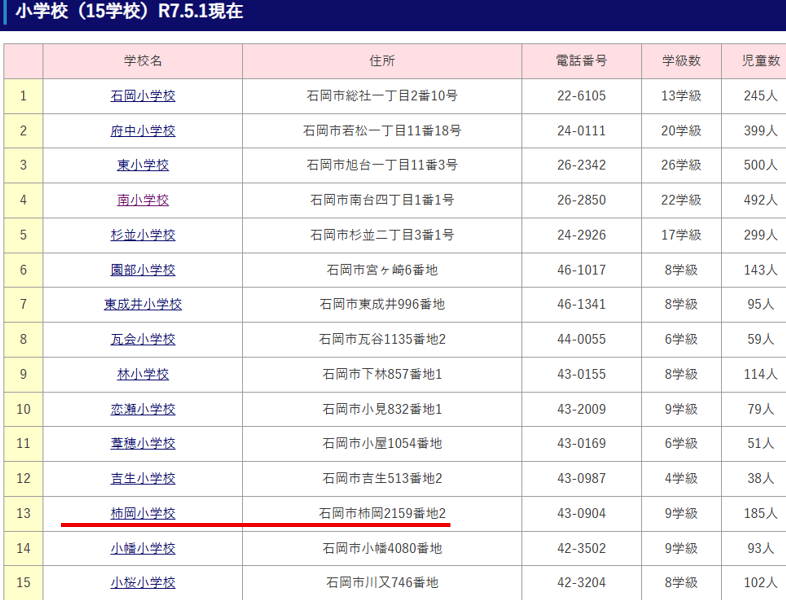
Task: Click phone number 43-0169
Action: (581, 444)
